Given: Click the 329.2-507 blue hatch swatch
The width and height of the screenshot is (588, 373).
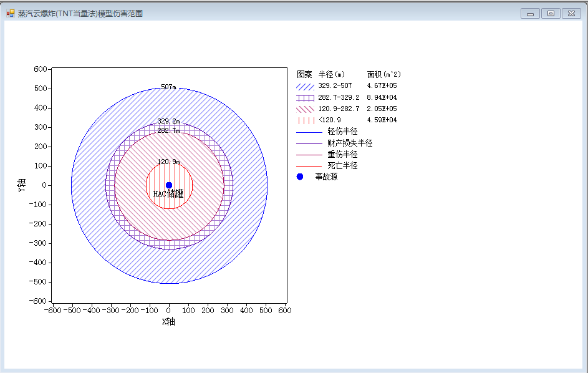Looking at the screenshot, I should point(306,87).
